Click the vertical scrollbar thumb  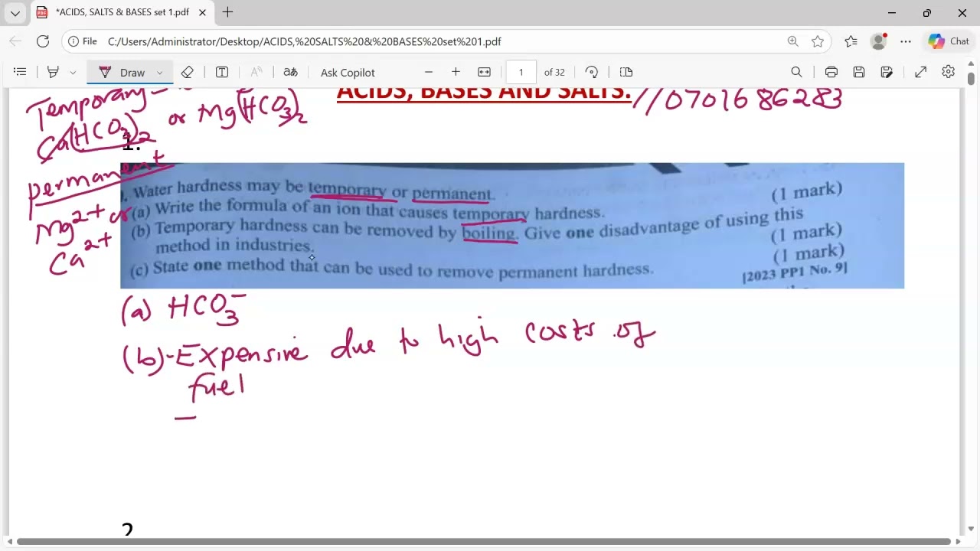971,78
